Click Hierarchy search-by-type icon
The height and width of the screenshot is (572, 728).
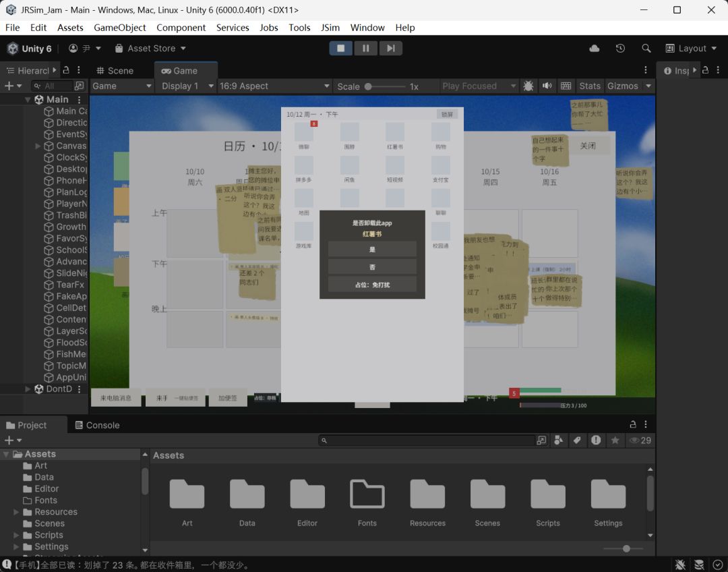(80, 86)
